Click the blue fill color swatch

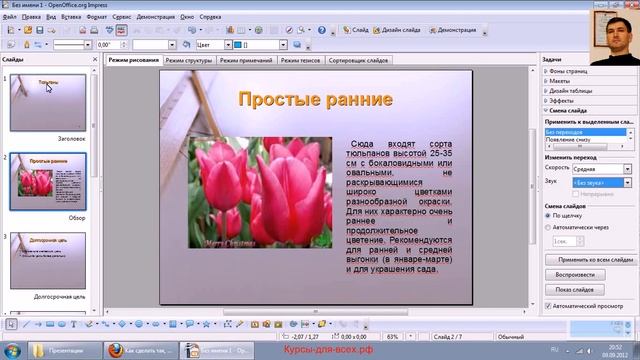(238, 45)
